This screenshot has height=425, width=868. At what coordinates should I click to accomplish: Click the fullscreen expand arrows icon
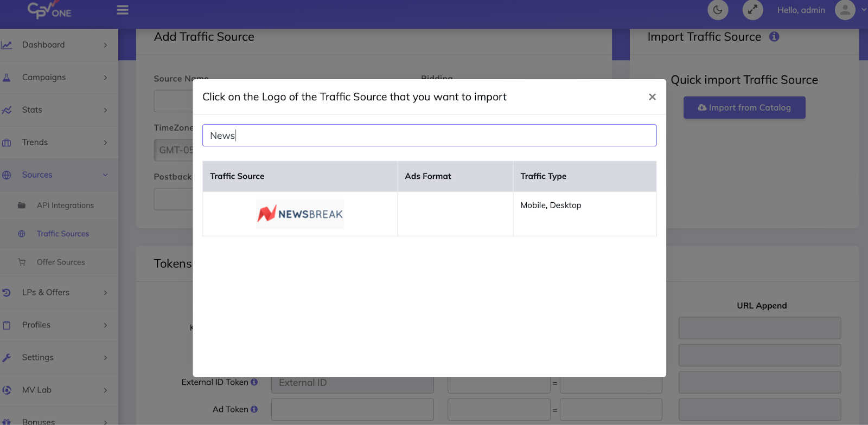click(x=752, y=10)
